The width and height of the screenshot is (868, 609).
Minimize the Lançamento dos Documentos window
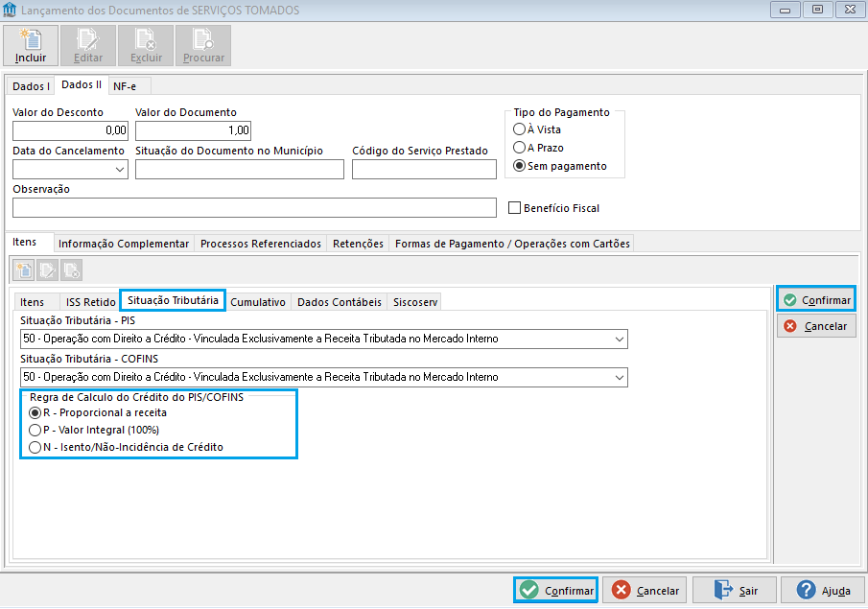(x=785, y=10)
